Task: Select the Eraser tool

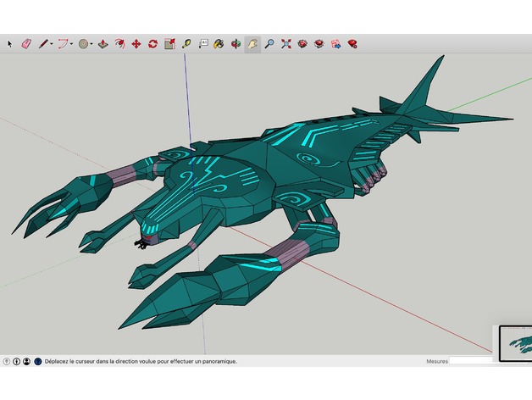Action: [25, 43]
